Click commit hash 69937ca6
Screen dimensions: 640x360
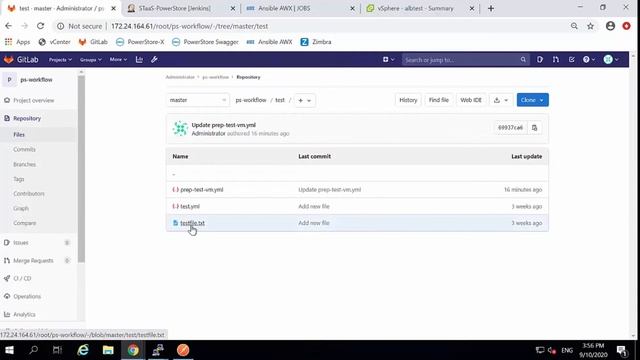[510, 128]
